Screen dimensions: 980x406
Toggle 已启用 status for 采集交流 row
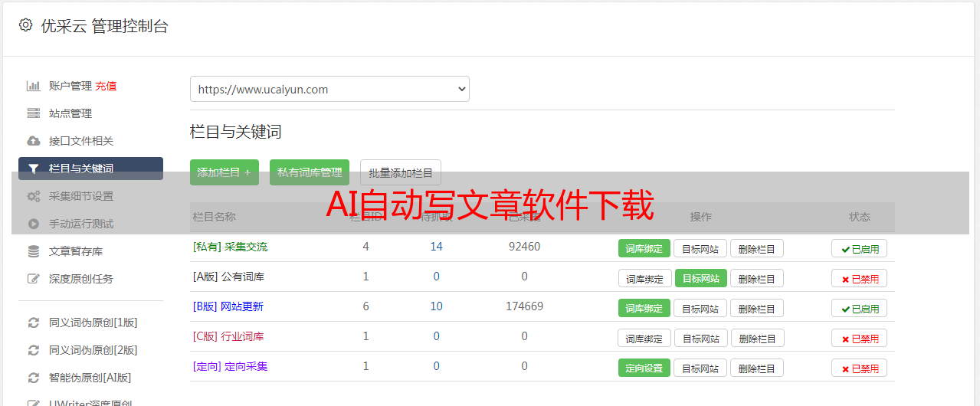pos(859,248)
